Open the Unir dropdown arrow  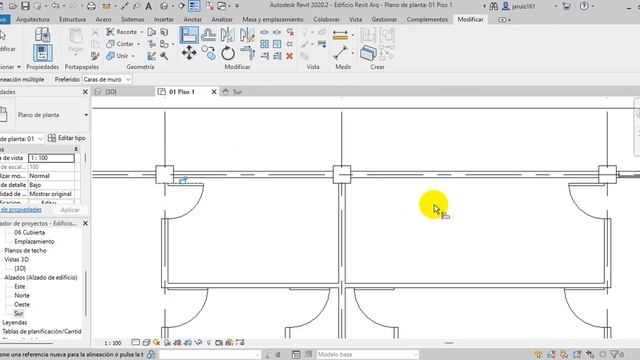(133, 56)
